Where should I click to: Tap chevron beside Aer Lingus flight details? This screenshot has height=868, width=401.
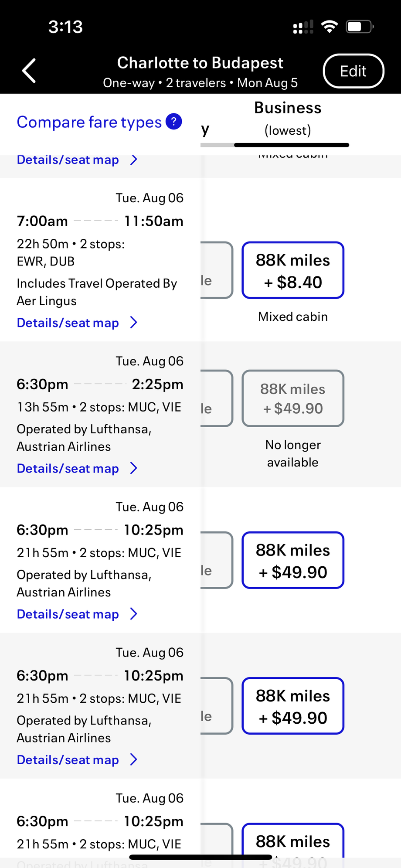(x=134, y=323)
